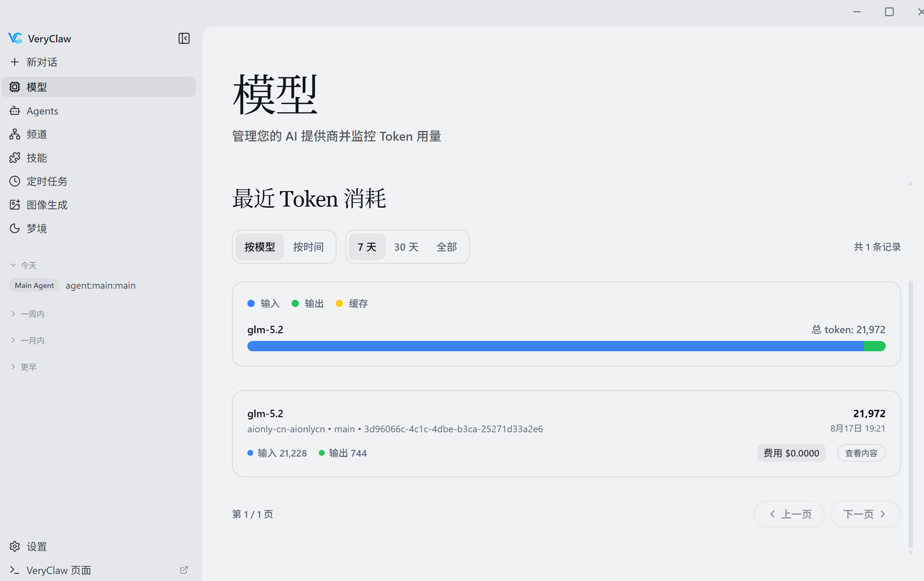Click the VeryClaw logo icon
This screenshot has height=581, width=924.
point(15,38)
